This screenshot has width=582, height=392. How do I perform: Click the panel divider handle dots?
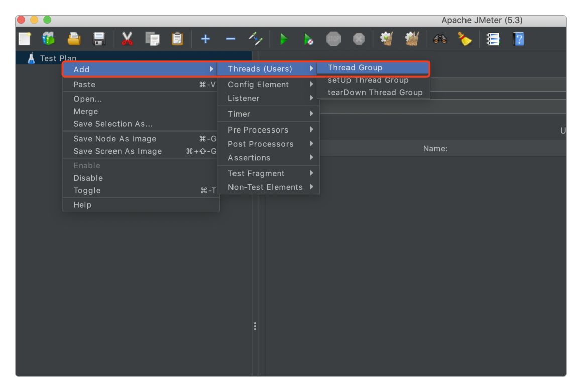(255, 326)
